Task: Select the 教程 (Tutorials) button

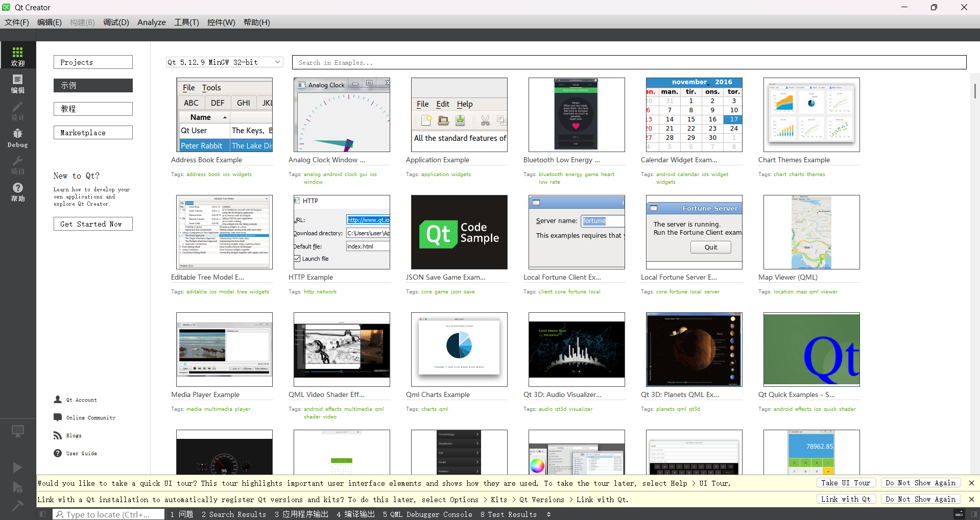Action: (93, 109)
